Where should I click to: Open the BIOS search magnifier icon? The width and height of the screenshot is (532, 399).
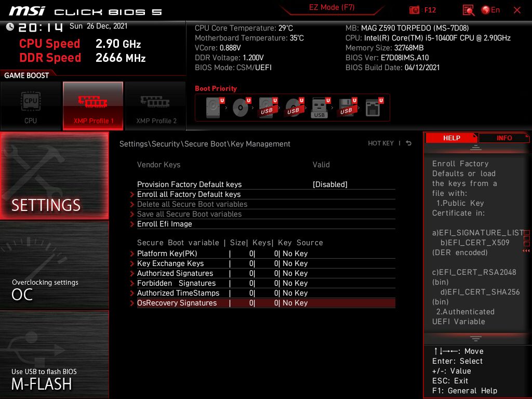point(469,10)
